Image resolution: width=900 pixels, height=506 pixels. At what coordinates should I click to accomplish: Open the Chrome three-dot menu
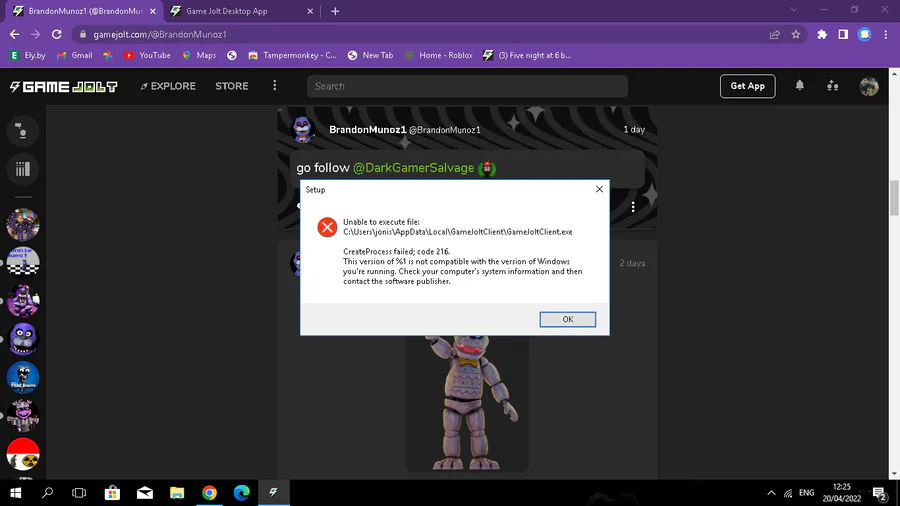pyautogui.click(x=886, y=34)
